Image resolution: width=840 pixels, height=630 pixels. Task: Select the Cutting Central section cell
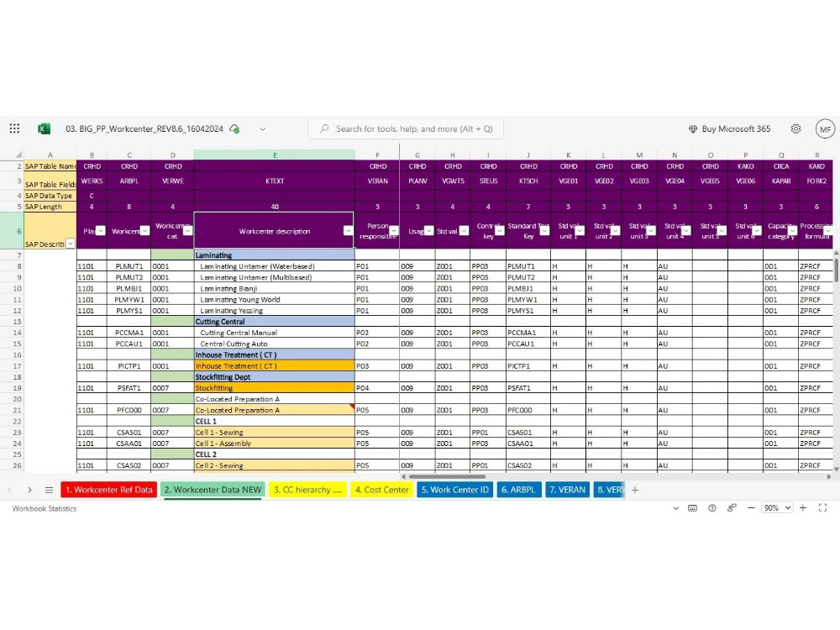[x=275, y=322]
